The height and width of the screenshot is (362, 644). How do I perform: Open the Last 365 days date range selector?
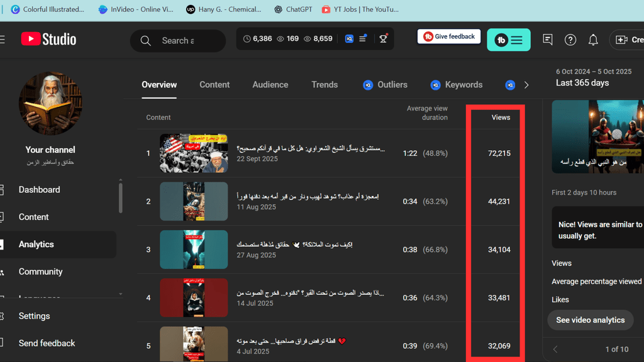pyautogui.click(x=594, y=77)
